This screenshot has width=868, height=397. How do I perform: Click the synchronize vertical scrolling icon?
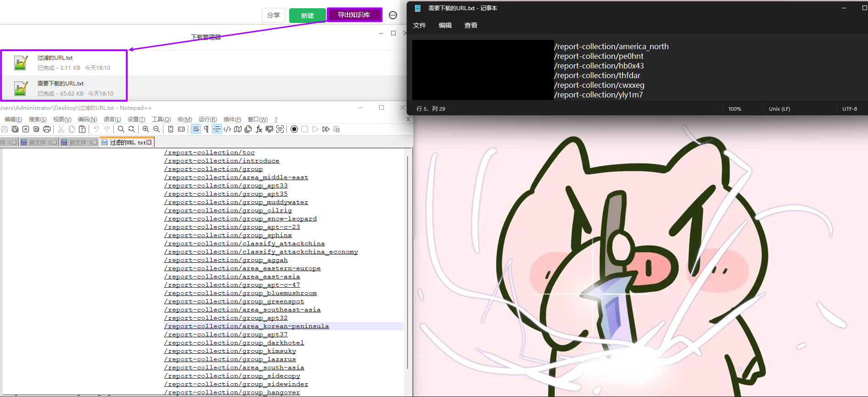(171, 129)
